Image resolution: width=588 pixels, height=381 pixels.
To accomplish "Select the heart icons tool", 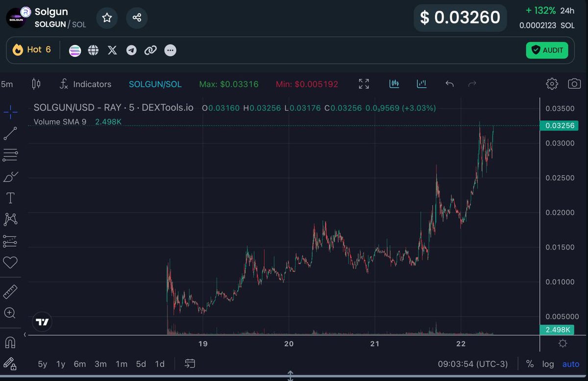I will tap(10, 262).
